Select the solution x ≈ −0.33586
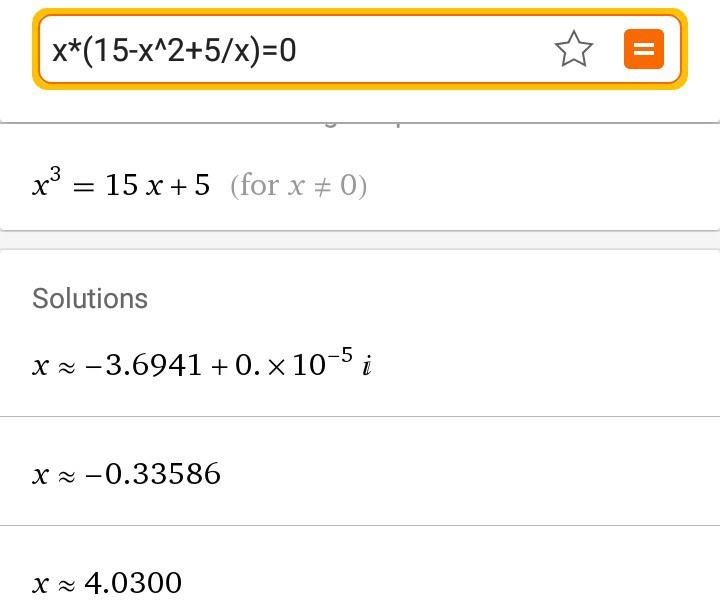 click(126, 473)
